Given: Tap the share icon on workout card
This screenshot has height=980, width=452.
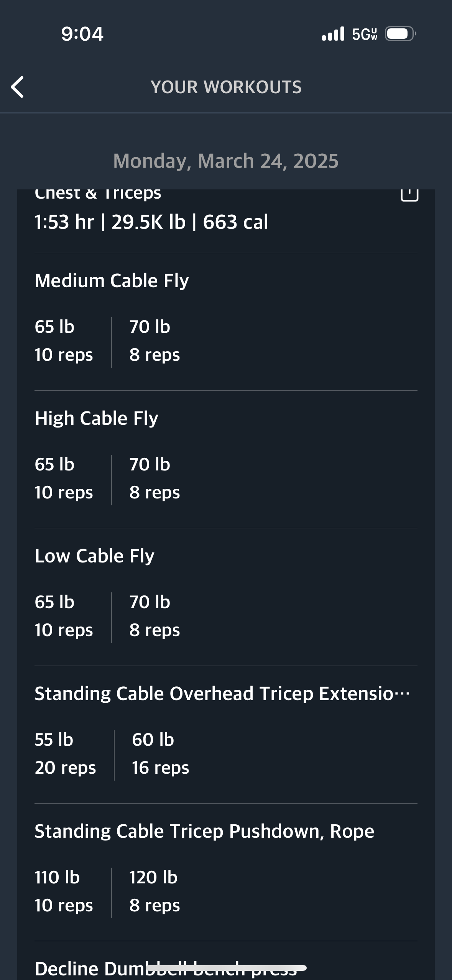Looking at the screenshot, I should [x=409, y=195].
